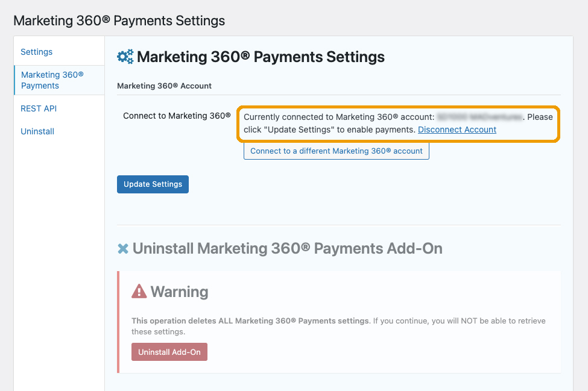The width and height of the screenshot is (588, 391).
Task: Open the REST API sidebar tab
Action: coord(39,108)
